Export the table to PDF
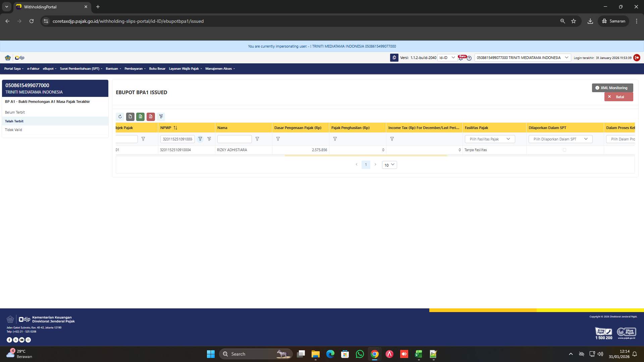 [x=151, y=117]
